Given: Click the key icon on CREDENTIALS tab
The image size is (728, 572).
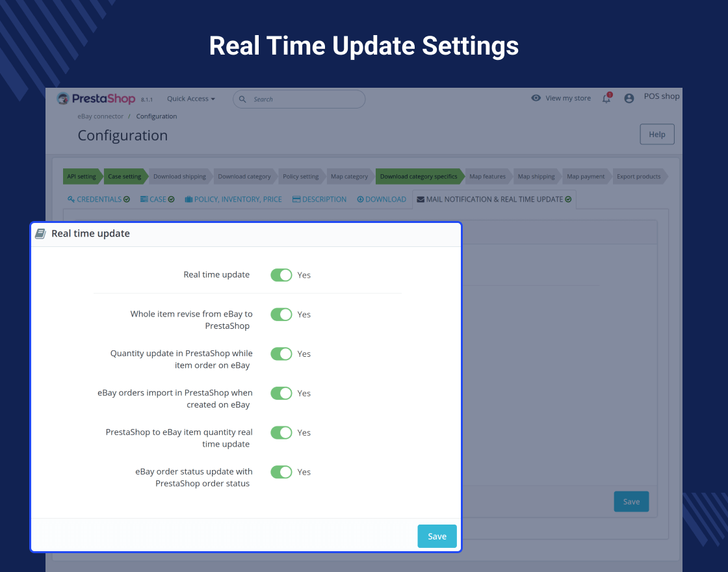Looking at the screenshot, I should coord(71,199).
